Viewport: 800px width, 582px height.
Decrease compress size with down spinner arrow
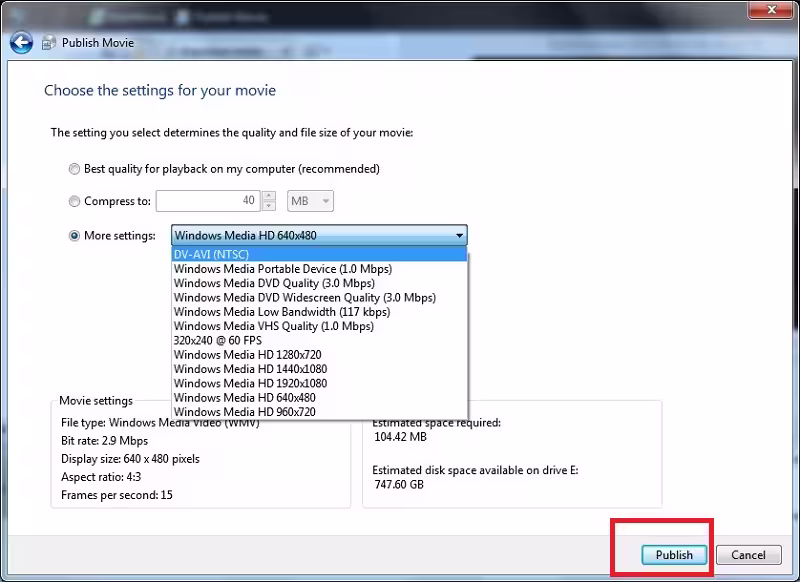click(x=269, y=206)
